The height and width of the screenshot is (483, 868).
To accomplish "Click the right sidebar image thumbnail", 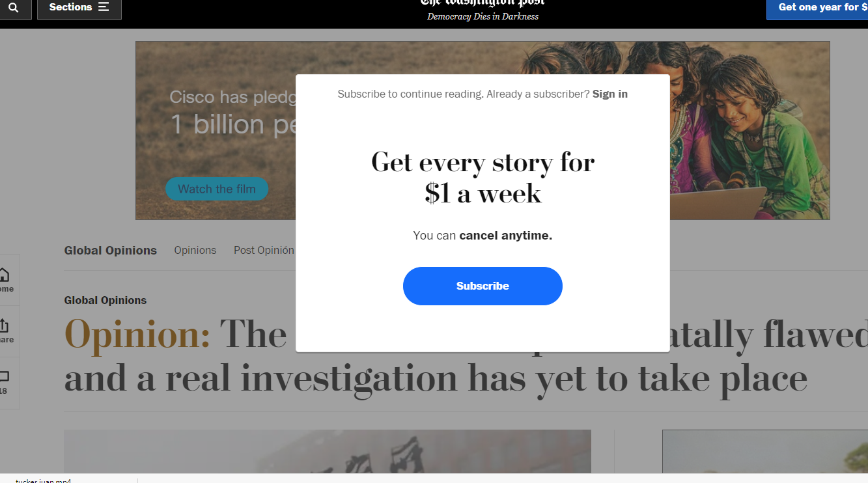I will (765, 451).
